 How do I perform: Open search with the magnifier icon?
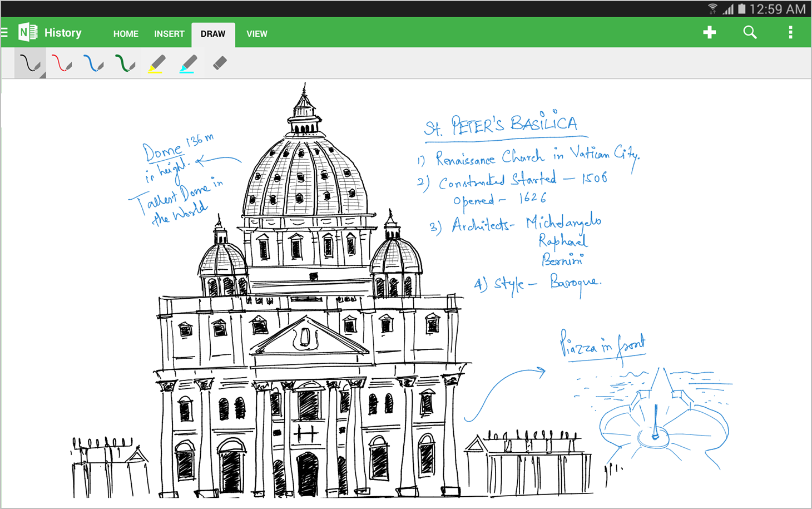[x=750, y=32]
